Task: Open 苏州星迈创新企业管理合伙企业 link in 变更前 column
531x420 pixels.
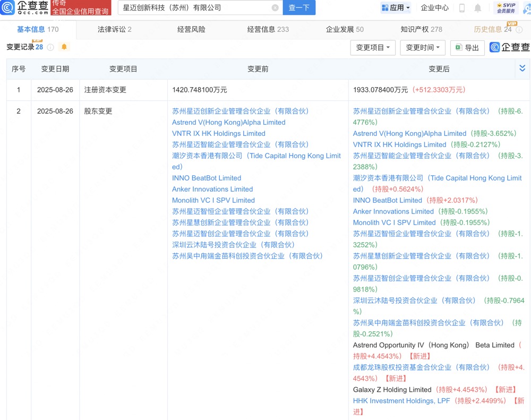Action: pyautogui.click(x=241, y=111)
